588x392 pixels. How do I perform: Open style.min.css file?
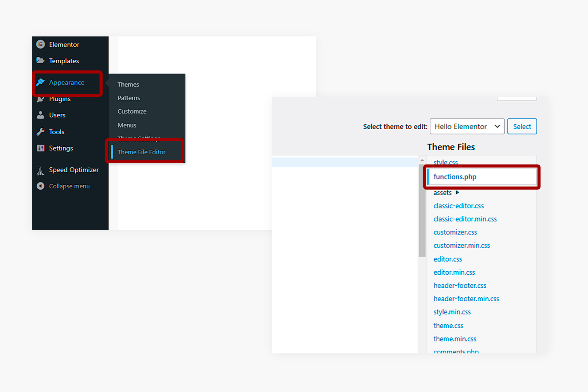[x=452, y=312]
